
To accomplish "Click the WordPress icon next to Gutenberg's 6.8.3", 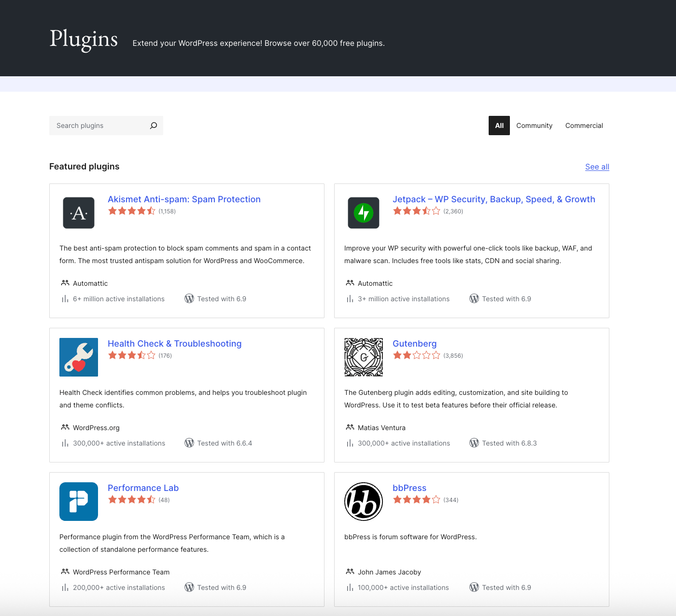I will [x=474, y=443].
